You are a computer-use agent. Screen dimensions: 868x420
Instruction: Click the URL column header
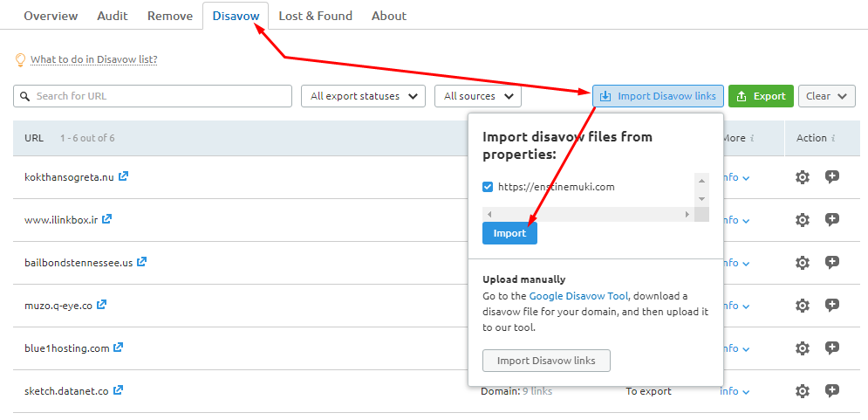[34, 138]
